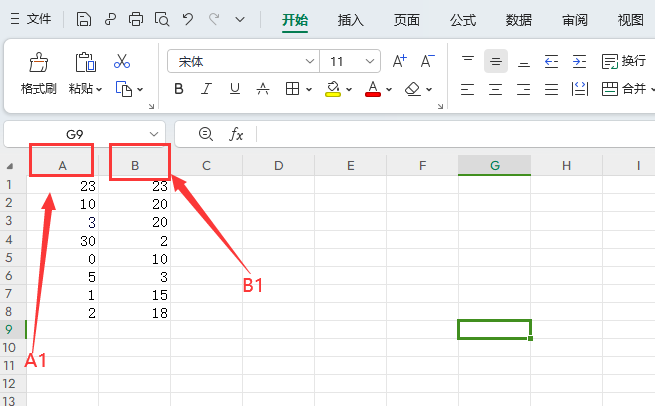
Task: Click the zoom magnifier icon in formula bar
Action: (x=206, y=134)
